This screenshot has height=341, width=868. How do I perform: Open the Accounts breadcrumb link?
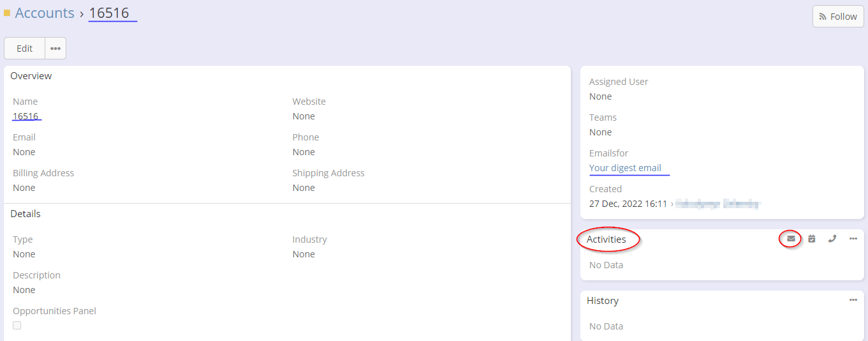pos(45,13)
